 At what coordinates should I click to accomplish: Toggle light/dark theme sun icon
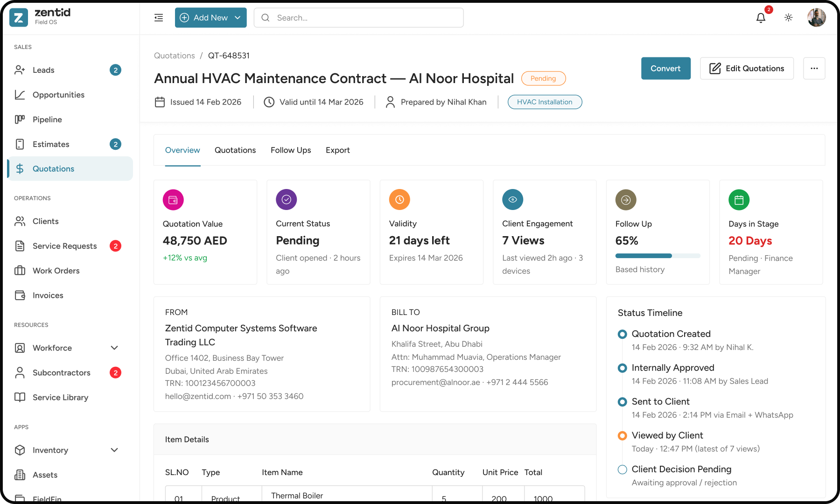789,18
